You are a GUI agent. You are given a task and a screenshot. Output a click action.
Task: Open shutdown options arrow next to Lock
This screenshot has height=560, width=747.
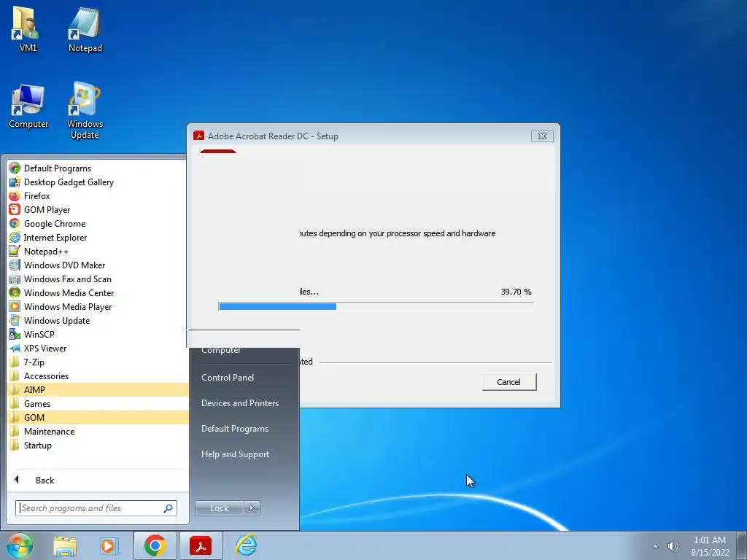click(252, 508)
